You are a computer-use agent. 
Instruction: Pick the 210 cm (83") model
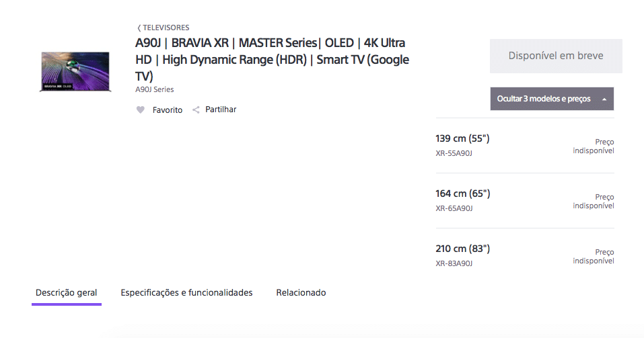tap(525, 255)
